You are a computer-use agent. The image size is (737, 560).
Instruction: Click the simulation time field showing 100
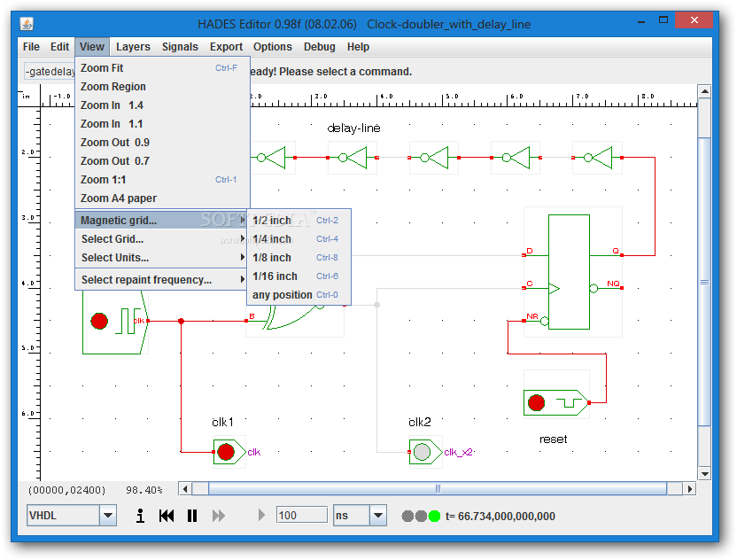pyautogui.click(x=302, y=516)
